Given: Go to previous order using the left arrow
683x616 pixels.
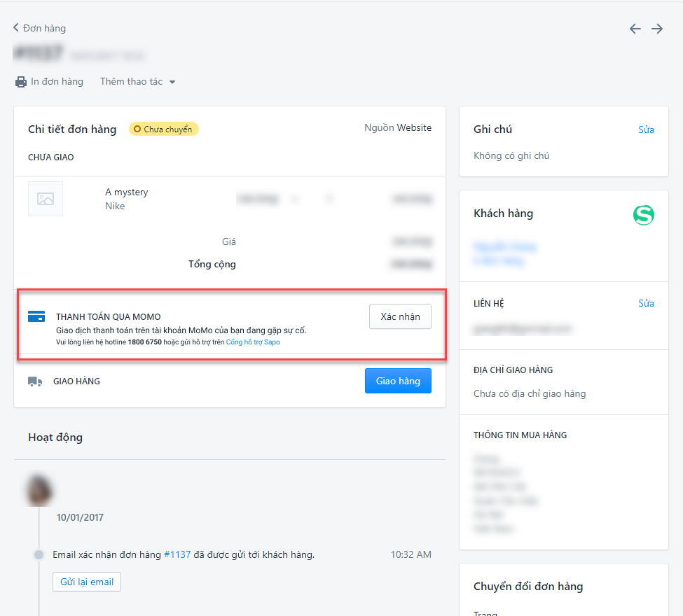Looking at the screenshot, I should point(635,29).
